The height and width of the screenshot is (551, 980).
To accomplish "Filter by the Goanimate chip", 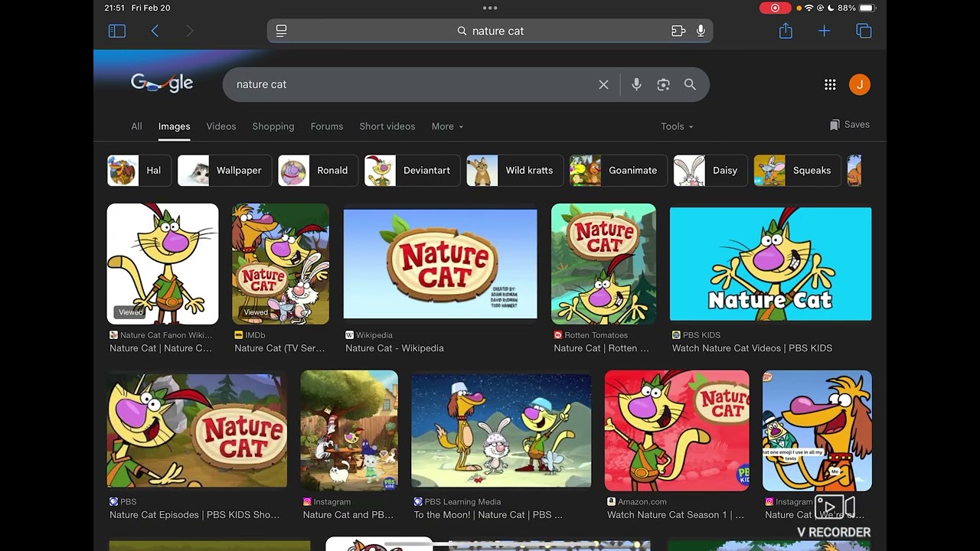I will [619, 171].
